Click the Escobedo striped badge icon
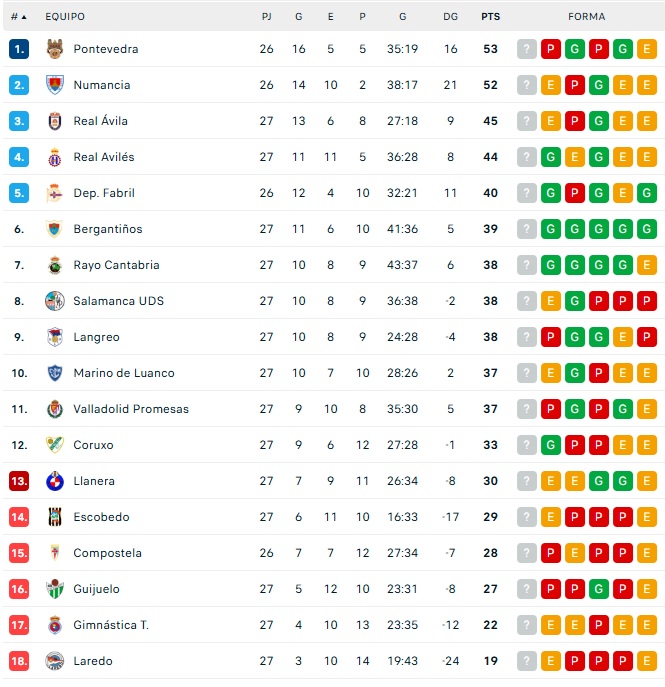This screenshot has height=687, width=665. point(55,517)
